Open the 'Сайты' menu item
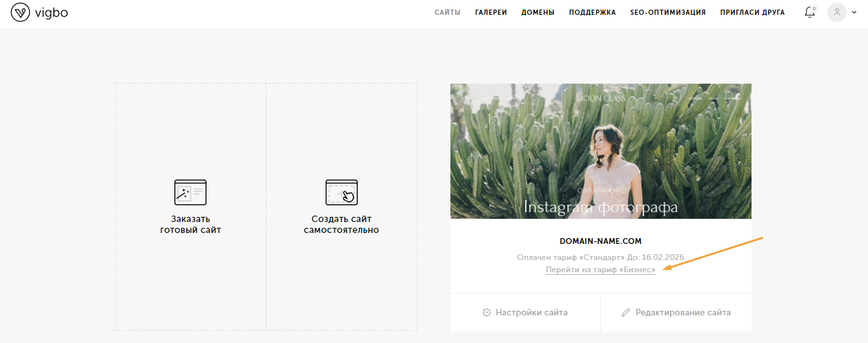The height and width of the screenshot is (343, 868). [x=447, y=12]
